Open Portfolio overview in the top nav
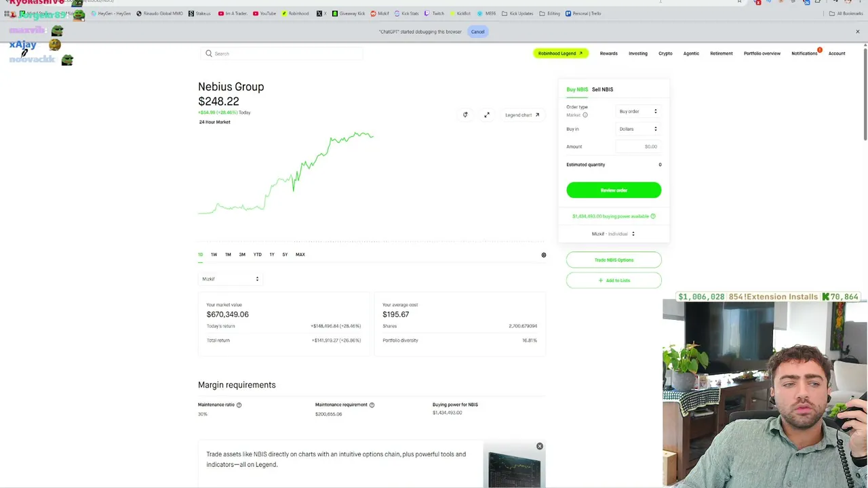Viewport: 868px width, 488px height. tap(762, 54)
